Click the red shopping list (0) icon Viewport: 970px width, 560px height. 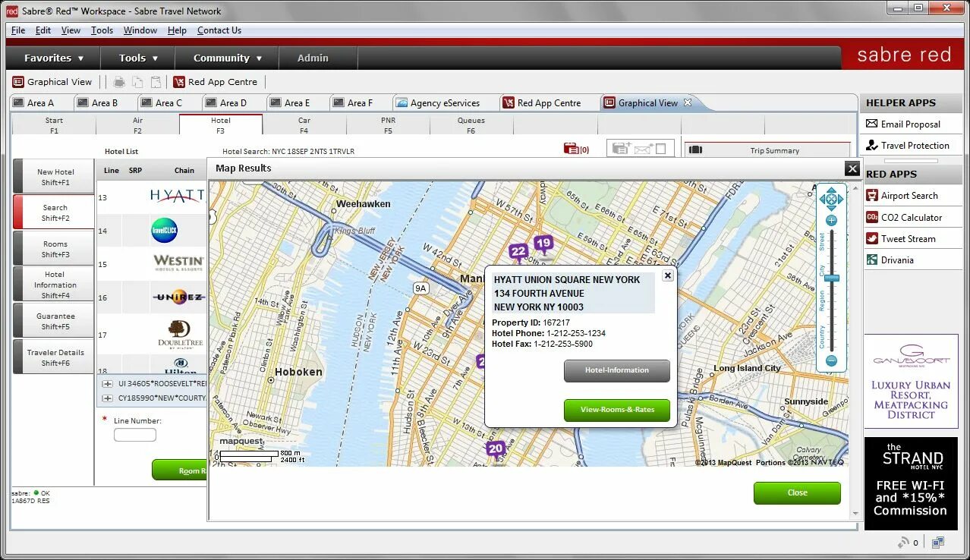click(577, 149)
